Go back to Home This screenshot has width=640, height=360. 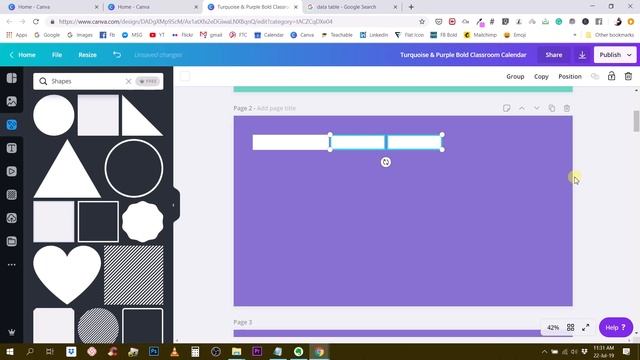(x=22, y=55)
